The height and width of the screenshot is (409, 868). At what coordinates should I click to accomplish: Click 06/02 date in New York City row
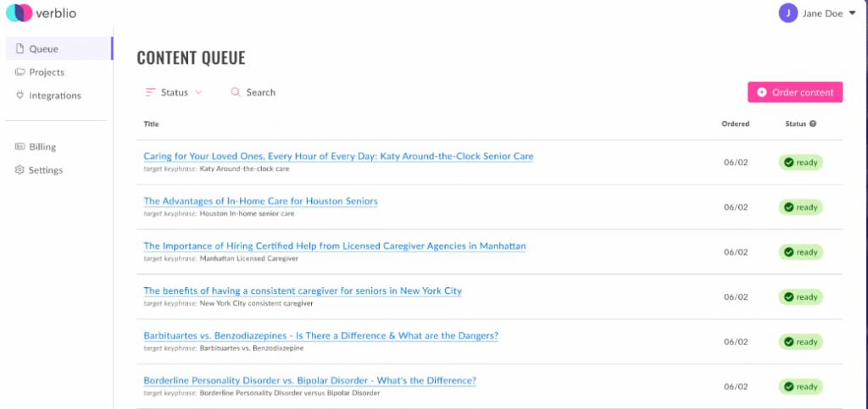click(736, 297)
